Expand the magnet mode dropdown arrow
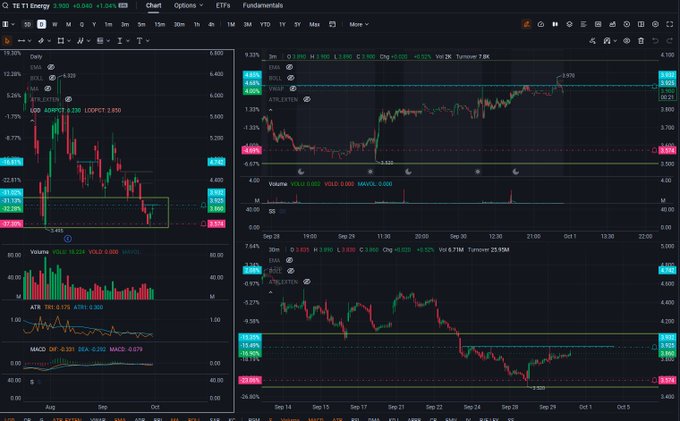The height and width of the screenshot is (421, 680). (x=615, y=41)
